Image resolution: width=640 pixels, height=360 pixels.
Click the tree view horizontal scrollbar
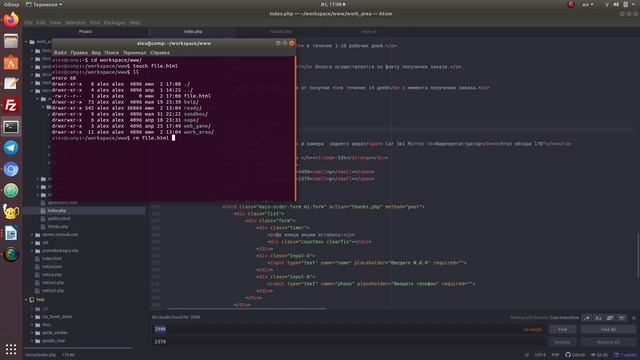pyautogui.click(x=78, y=348)
